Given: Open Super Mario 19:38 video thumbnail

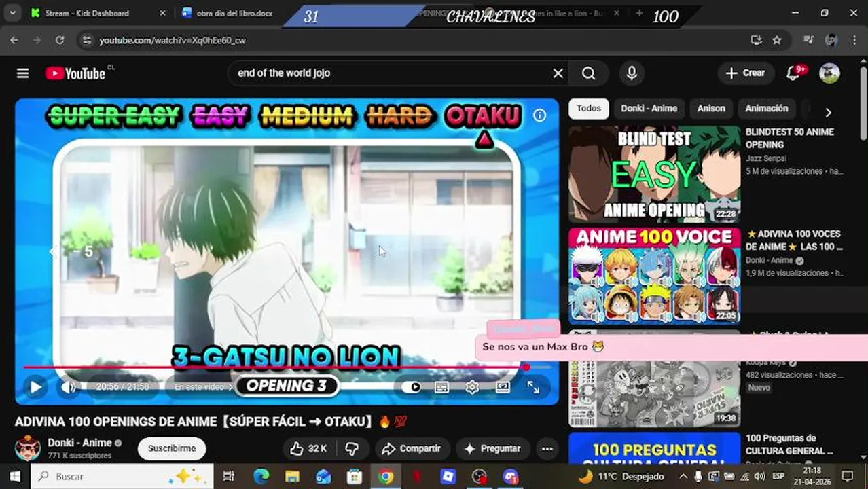Looking at the screenshot, I should (x=654, y=378).
